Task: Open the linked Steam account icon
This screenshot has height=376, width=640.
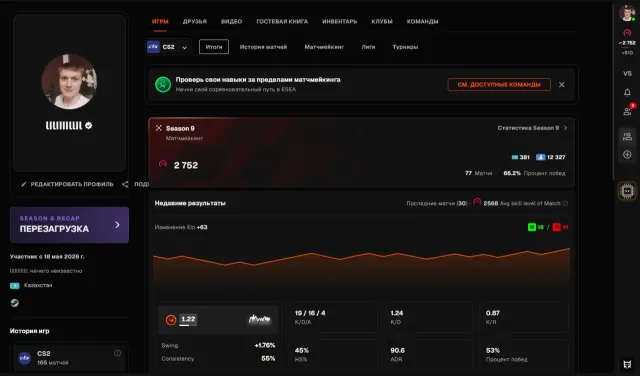Action: [x=15, y=303]
